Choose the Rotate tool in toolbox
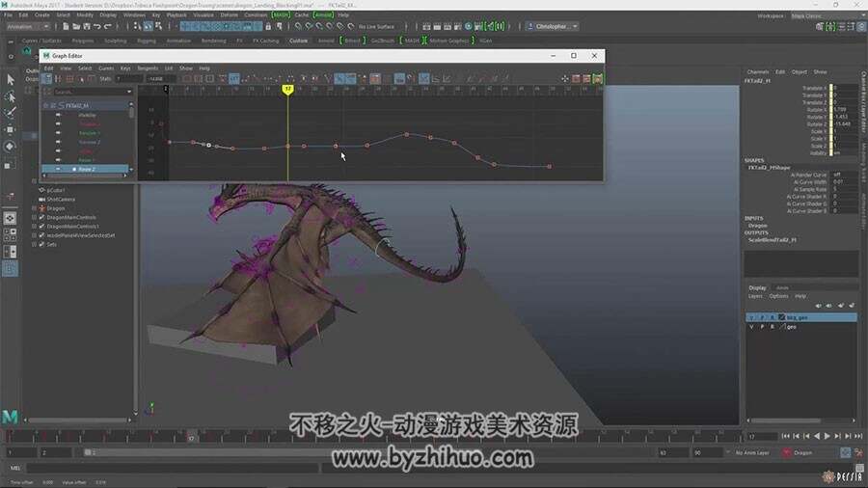868x488 pixels. point(10,146)
